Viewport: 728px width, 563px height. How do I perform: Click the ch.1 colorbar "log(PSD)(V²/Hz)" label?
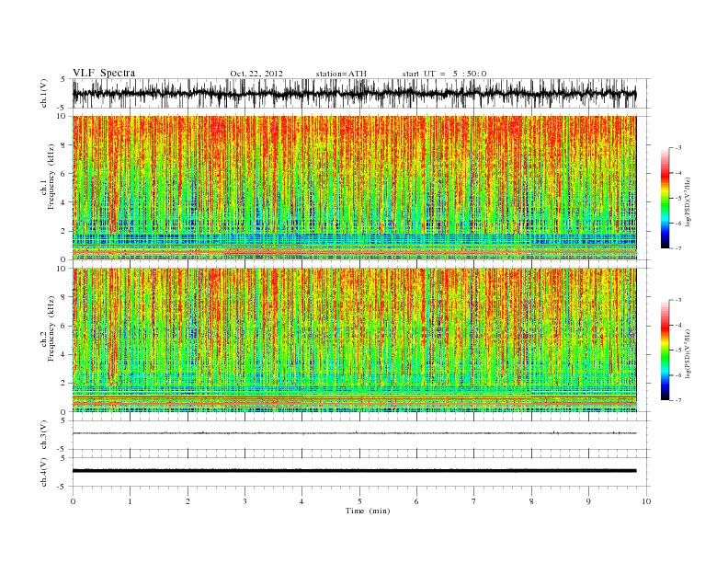[x=688, y=201]
